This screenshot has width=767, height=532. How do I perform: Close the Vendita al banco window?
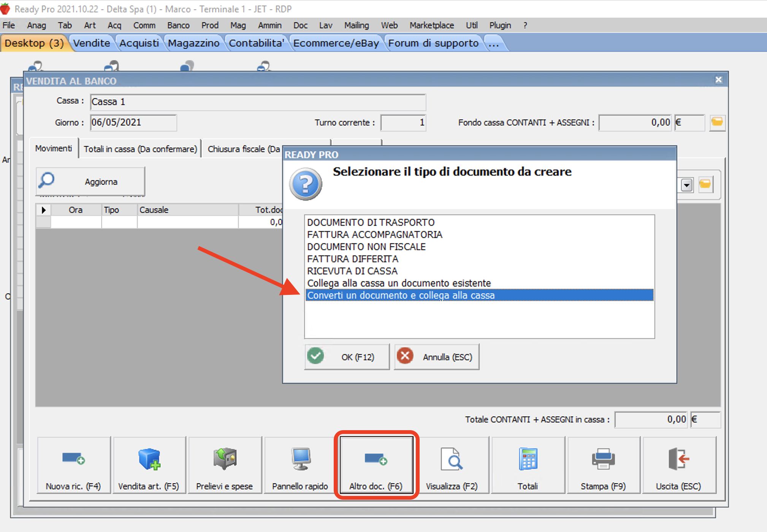point(718,80)
